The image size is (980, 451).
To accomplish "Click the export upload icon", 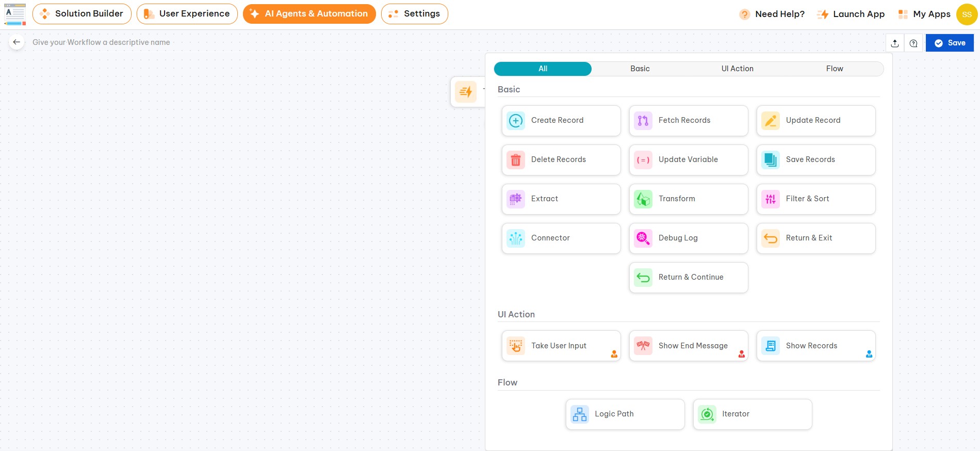I will (895, 43).
